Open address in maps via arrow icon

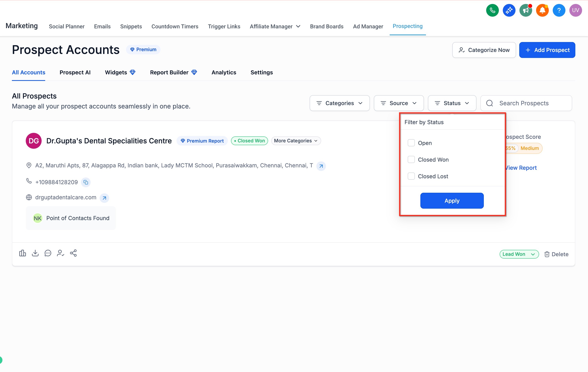[321, 166]
